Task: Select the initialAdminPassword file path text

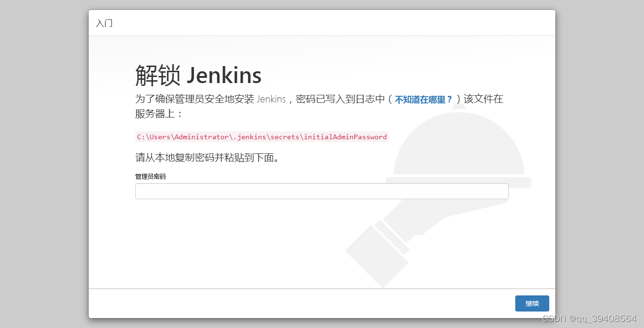Action: [x=262, y=137]
